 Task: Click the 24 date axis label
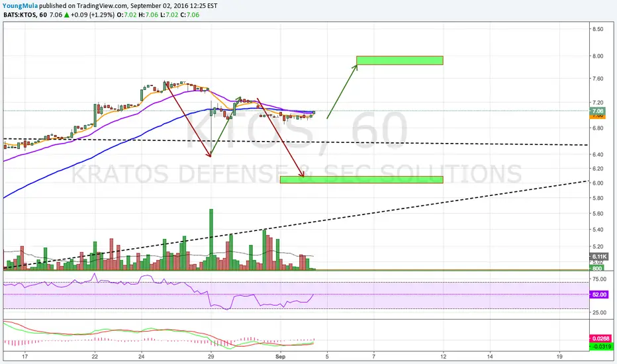click(x=141, y=357)
